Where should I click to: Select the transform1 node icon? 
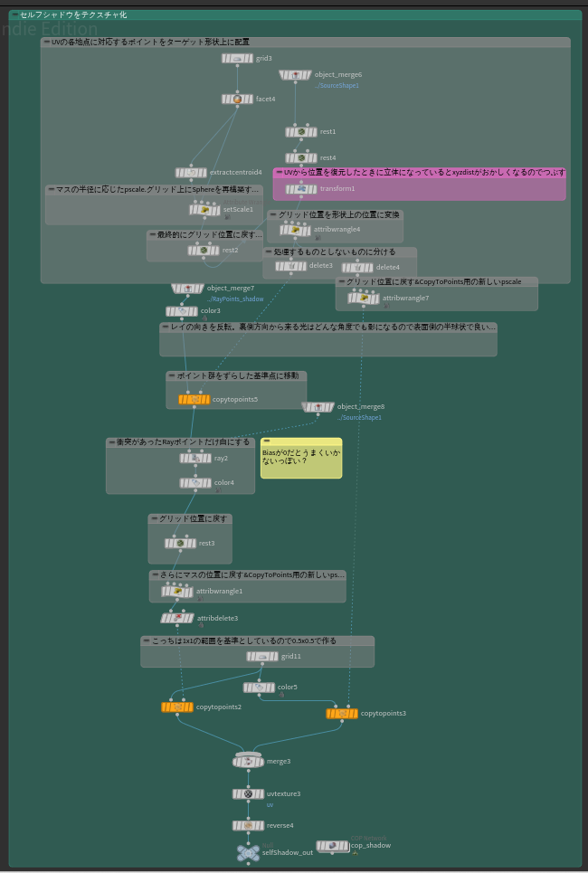pos(301,189)
